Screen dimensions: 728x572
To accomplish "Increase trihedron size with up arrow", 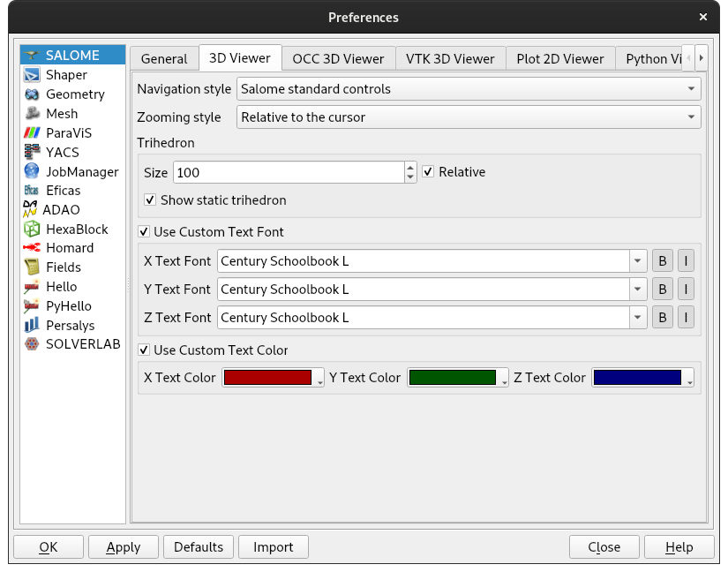I will click(410, 167).
